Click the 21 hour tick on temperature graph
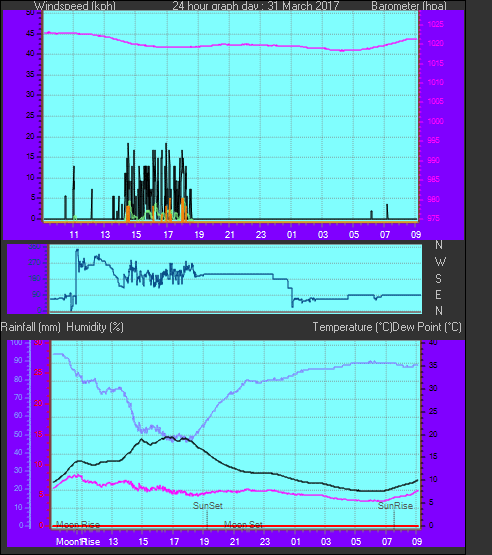This screenshot has height=555, width=492. [x=235, y=542]
